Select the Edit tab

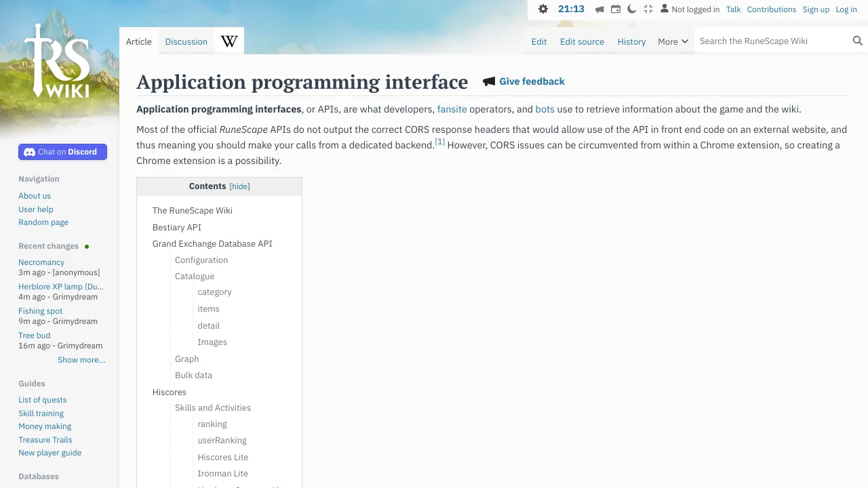coord(539,41)
